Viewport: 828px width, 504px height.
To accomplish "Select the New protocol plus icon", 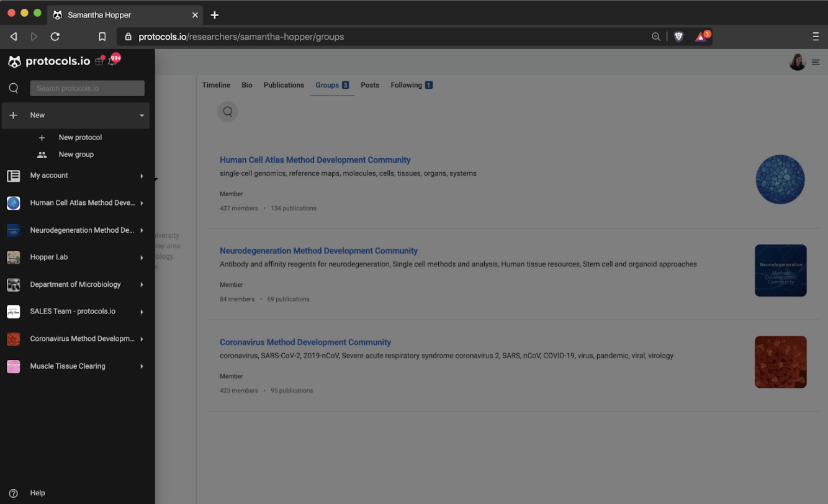I will click(42, 137).
